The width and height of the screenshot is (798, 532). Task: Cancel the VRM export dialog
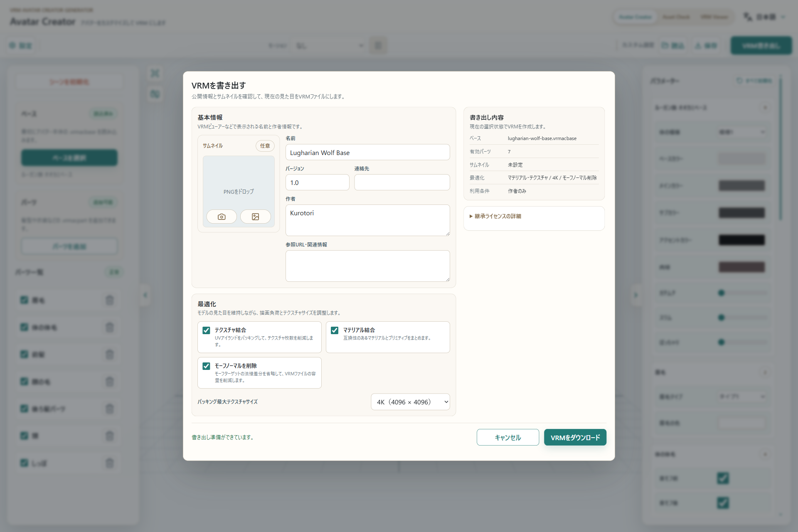508,437
